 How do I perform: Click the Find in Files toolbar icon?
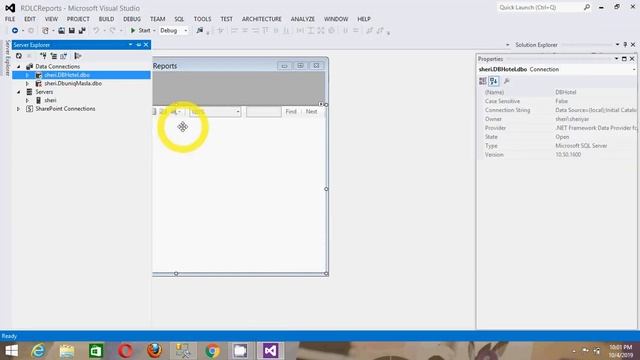200,30
